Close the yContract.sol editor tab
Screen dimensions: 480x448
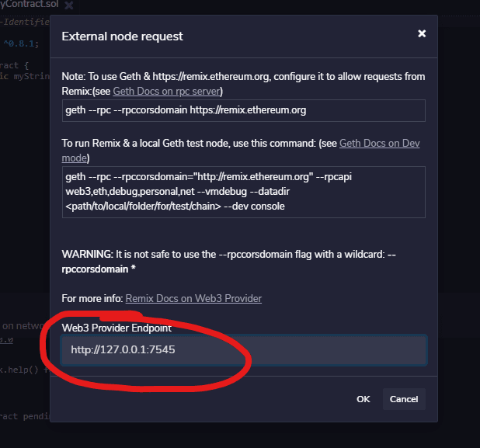(x=69, y=5)
